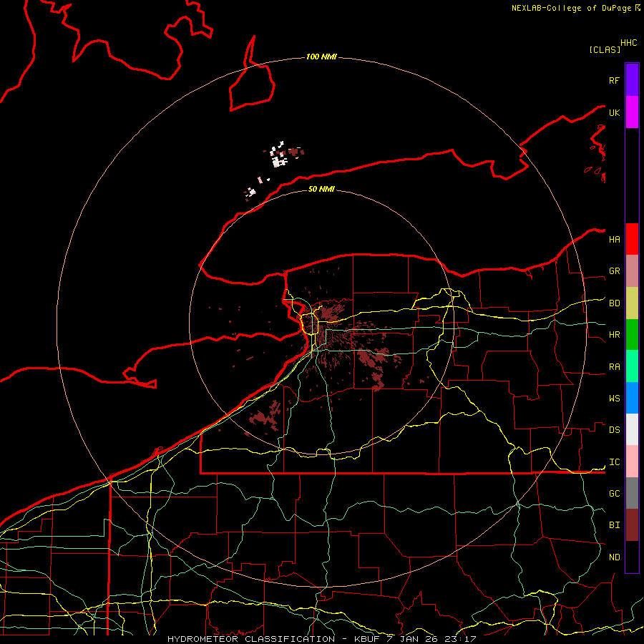This screenshot has height=644, width=644.
Task: Select the BD yellow legend swatch
Action: 632,303
